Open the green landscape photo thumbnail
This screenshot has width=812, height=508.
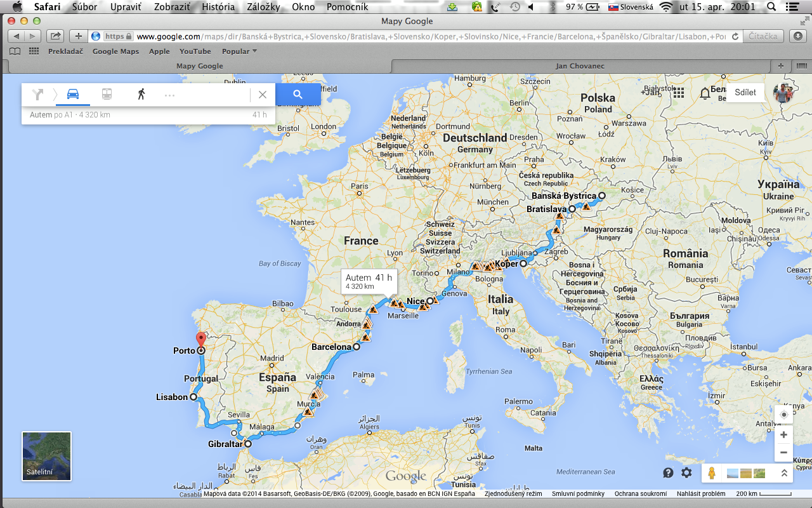(x=759, y=473)
